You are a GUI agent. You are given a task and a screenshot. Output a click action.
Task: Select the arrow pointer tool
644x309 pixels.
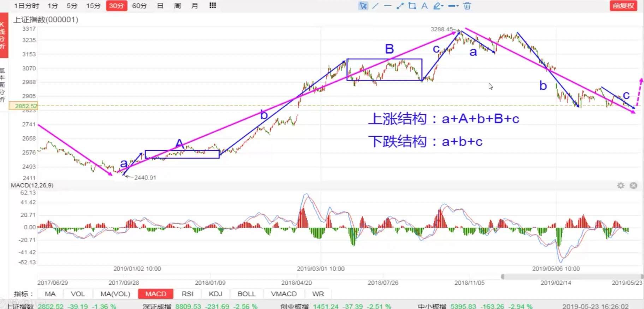coord(363,6)
